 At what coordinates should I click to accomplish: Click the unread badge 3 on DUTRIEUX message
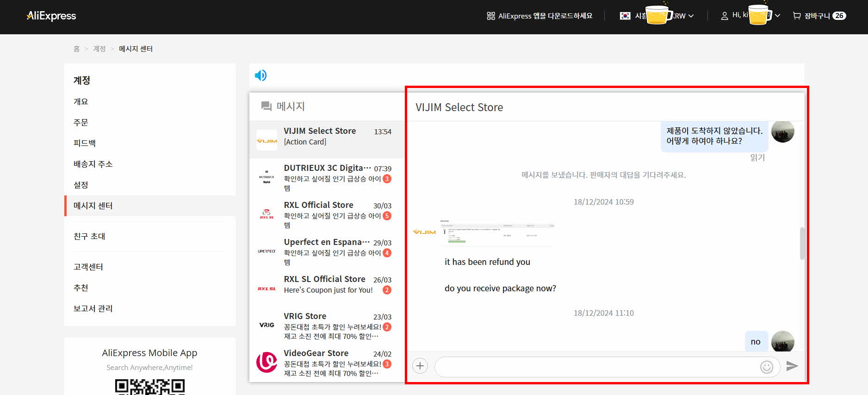(387, 179)
